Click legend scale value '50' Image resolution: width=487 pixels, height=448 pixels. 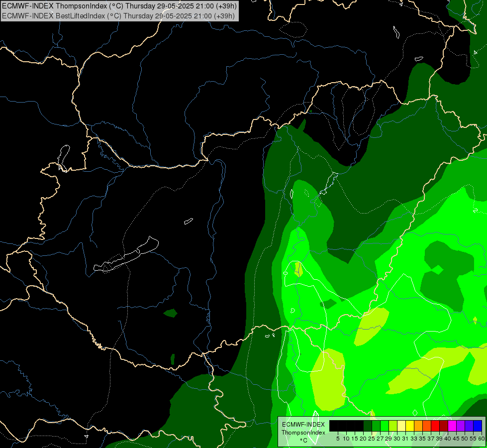pos(465,439)
